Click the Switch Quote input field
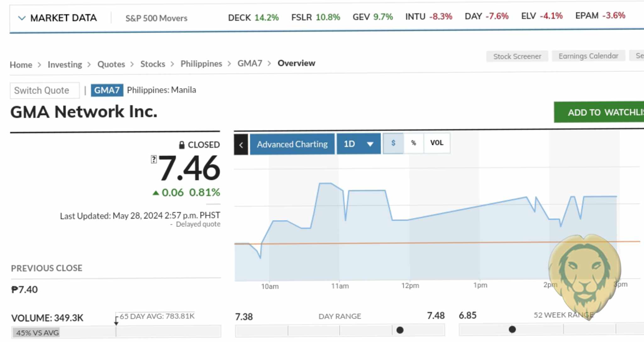 coord(45,91)
